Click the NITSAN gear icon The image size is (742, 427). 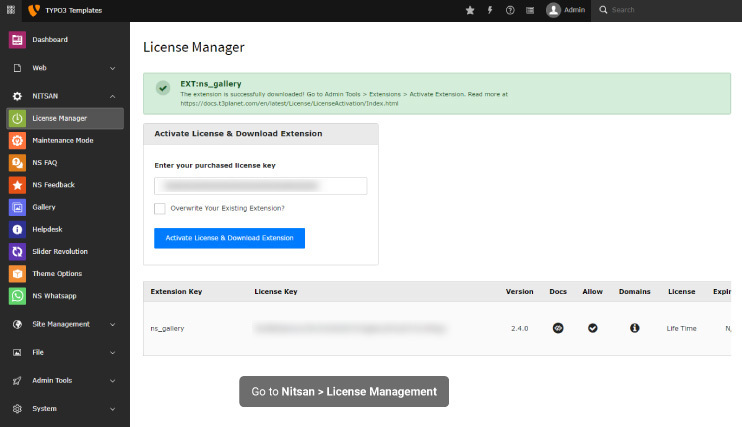(18, 96)
